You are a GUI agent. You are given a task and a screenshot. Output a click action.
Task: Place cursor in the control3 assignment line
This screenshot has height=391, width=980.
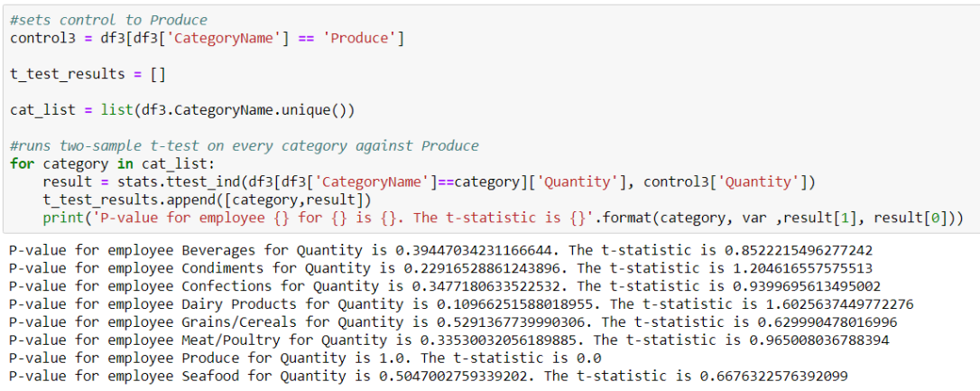(207, 38)
